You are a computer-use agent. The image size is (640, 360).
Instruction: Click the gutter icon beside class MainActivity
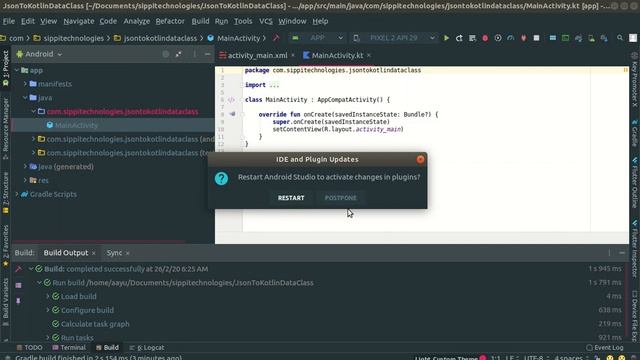pyautogui.click(x=231, y=100)
